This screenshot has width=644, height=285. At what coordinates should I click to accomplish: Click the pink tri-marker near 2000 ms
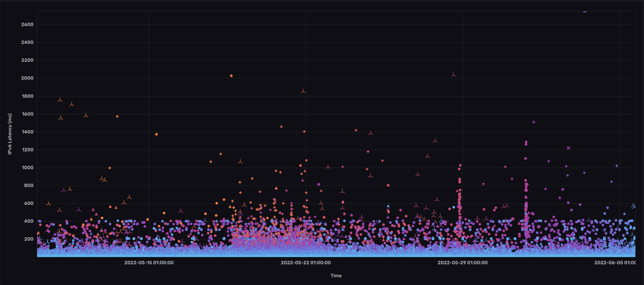click(x=454, y=75)
